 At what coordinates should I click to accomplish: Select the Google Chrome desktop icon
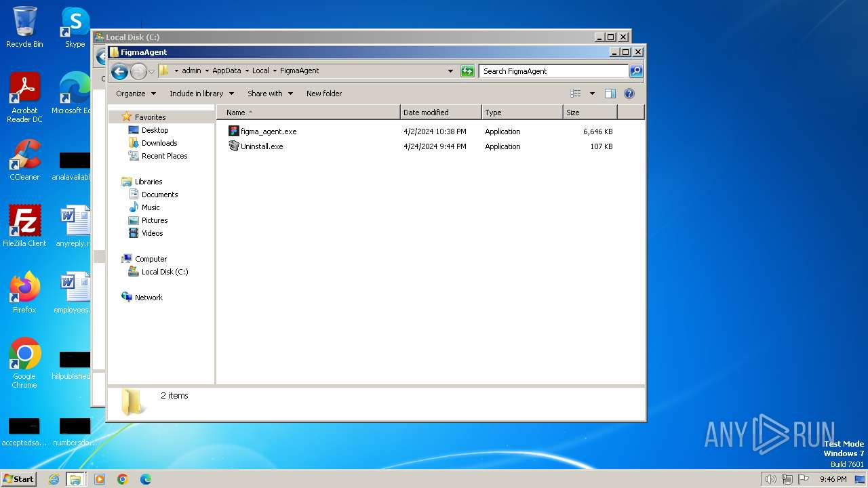pos(24,363)
